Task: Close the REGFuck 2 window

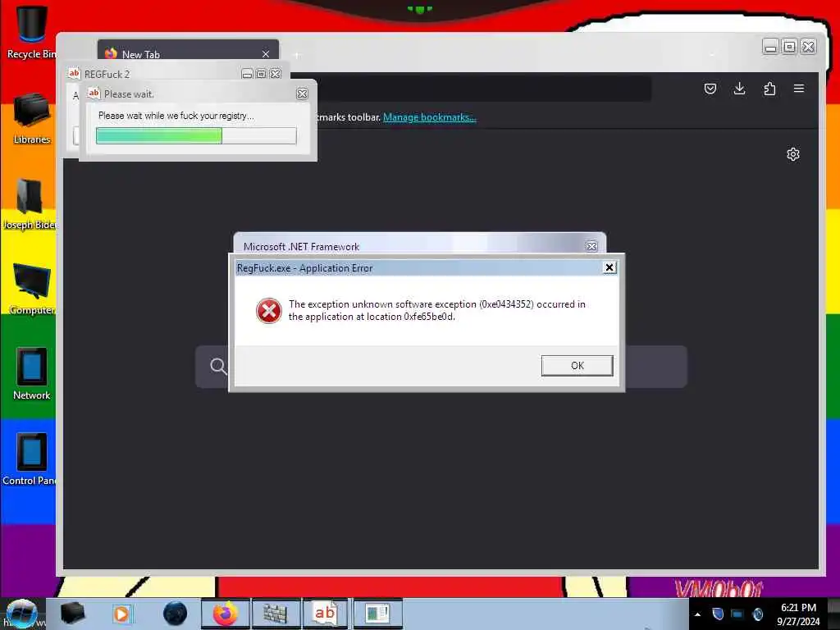Action: click(x=276, y=74)
